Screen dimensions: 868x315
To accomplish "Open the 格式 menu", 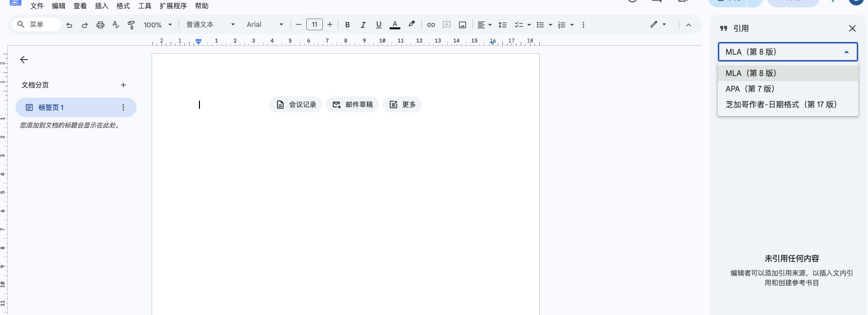I will pos(123,6).
